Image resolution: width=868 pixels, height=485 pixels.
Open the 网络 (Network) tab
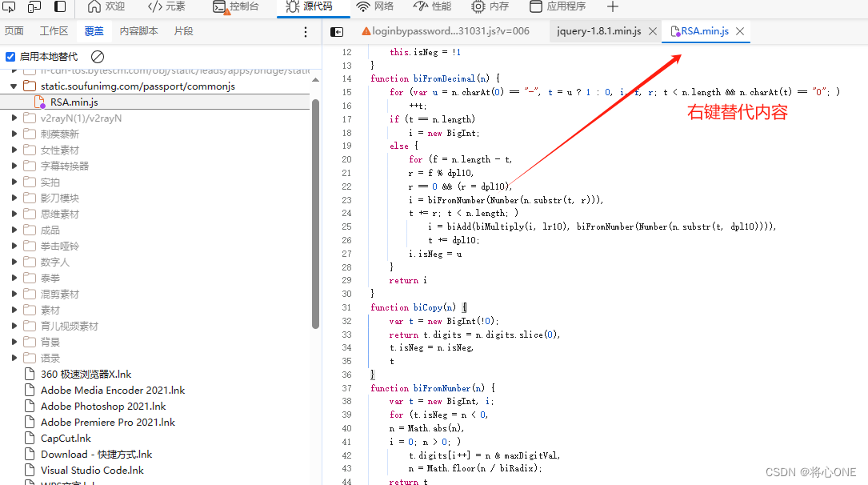point(374,6)
